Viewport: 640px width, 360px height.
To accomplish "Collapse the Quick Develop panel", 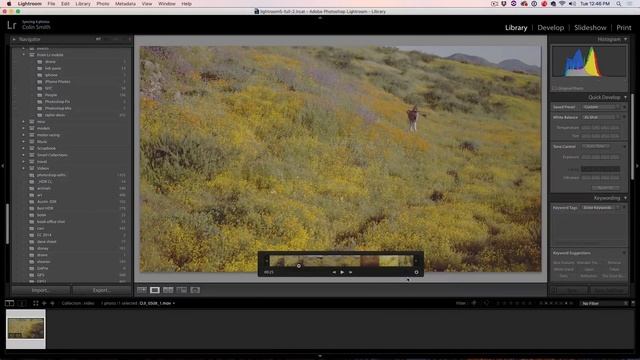I will (625, 97).
